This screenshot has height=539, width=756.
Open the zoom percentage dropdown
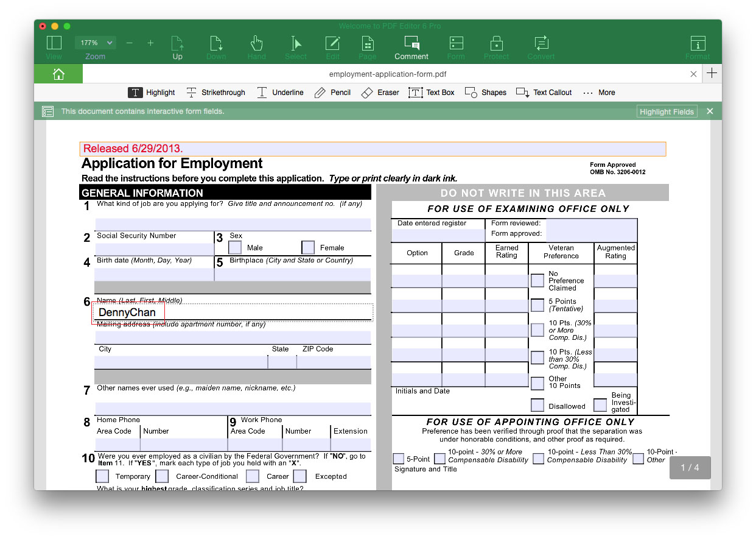click(x=95, y=43)
